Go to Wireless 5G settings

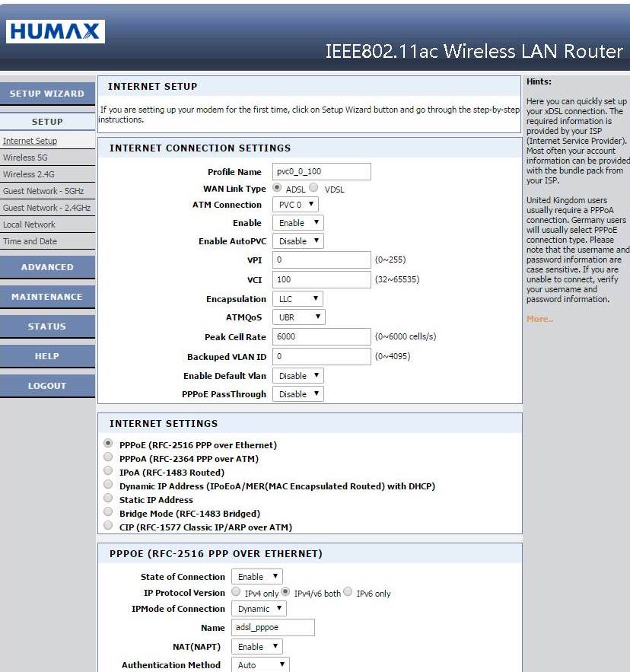tap(25, 158)
